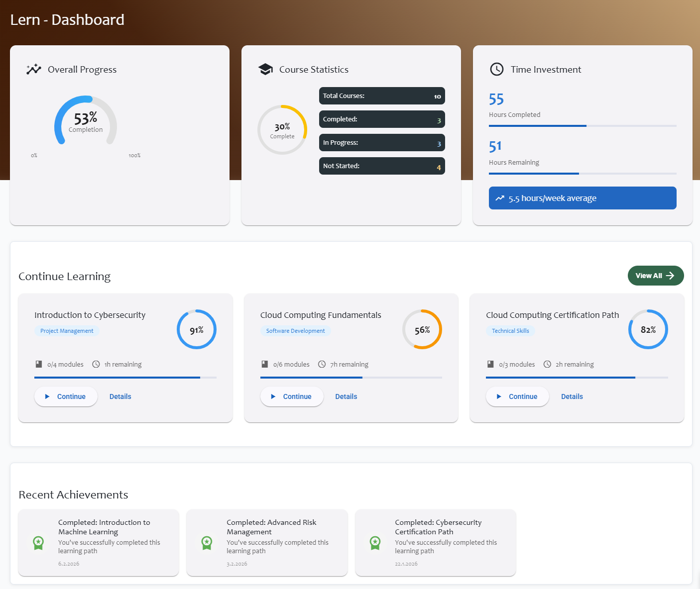Select the Project Management tag chip
The height and width of the screenshot is (589, 700).
[67, 331]
